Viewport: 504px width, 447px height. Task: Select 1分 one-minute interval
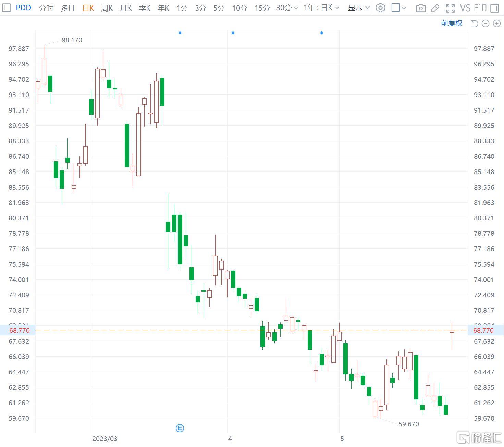(182, 8)
